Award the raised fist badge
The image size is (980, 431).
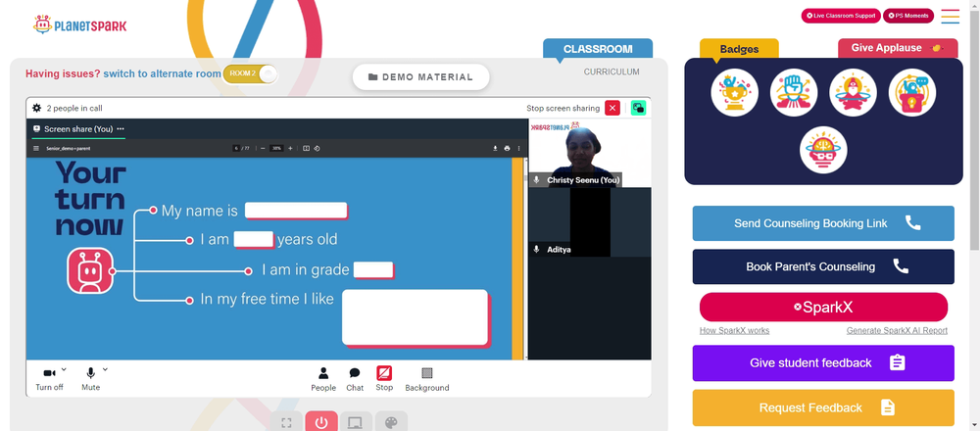794,92
